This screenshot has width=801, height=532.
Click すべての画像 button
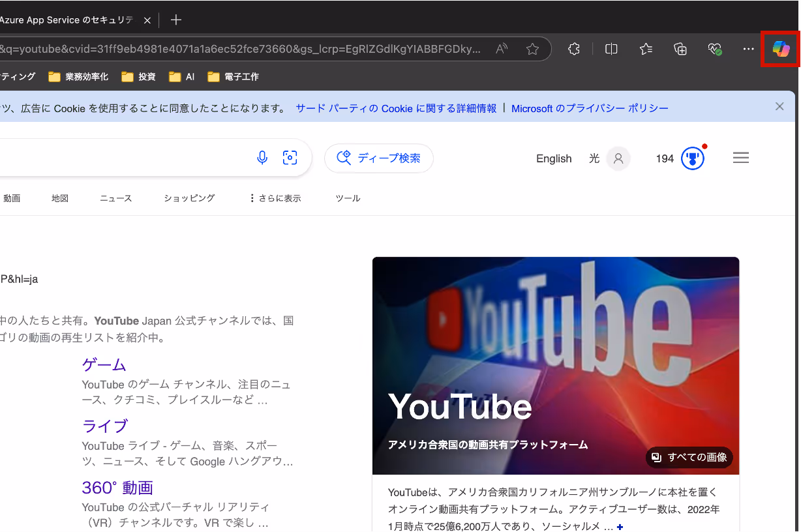pos(689,457)
